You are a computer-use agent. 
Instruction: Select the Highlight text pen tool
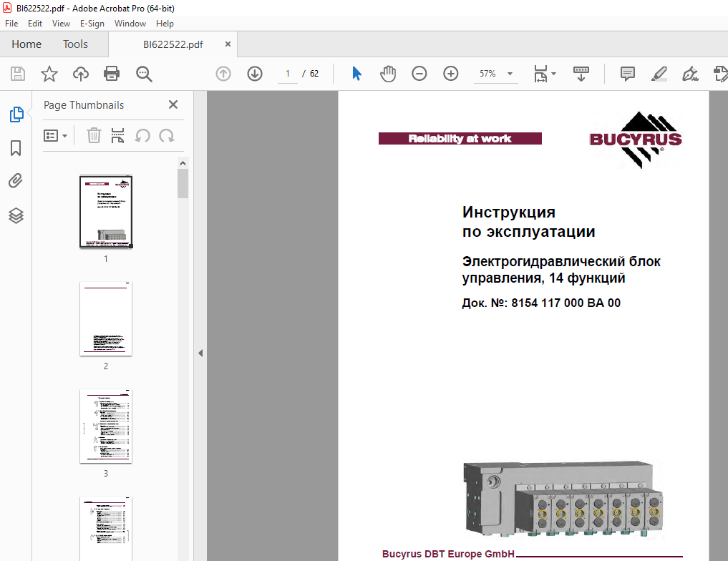click(659, 74)
